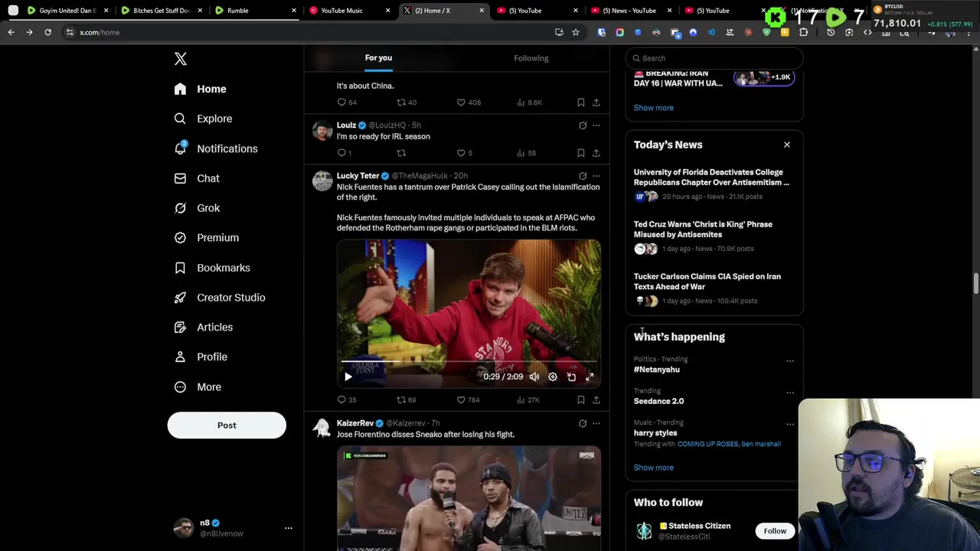Open Grok action on KaizerRev post

pos(583,423)
